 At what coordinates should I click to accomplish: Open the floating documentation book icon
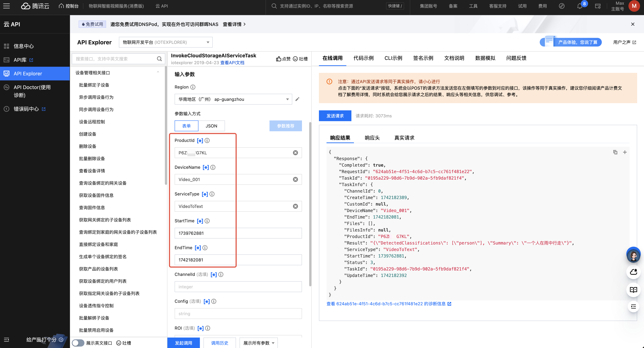pyautogui.click(x=633, y=290)
